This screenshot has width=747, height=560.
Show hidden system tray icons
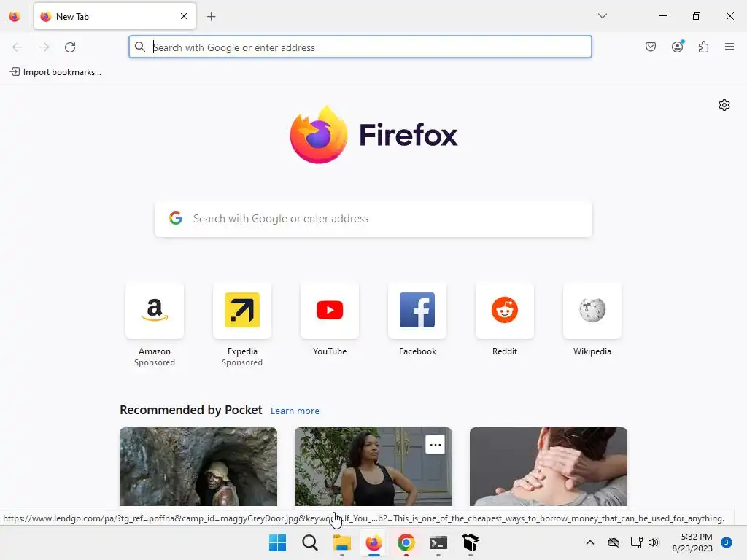(x=589, y=542)
